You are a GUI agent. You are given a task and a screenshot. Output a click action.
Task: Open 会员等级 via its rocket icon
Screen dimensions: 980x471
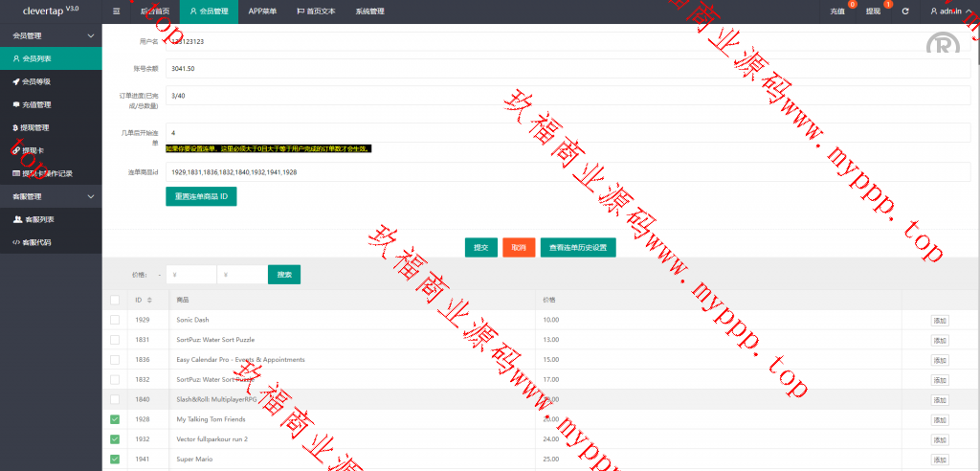point(16,81)
